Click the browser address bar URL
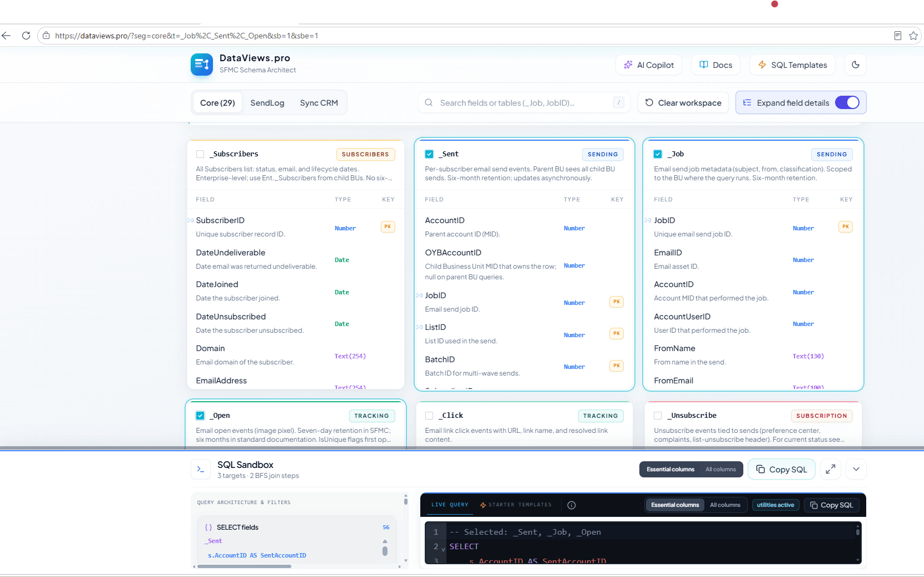This screenshot has height=577, width=924. [x=187, y=36]
